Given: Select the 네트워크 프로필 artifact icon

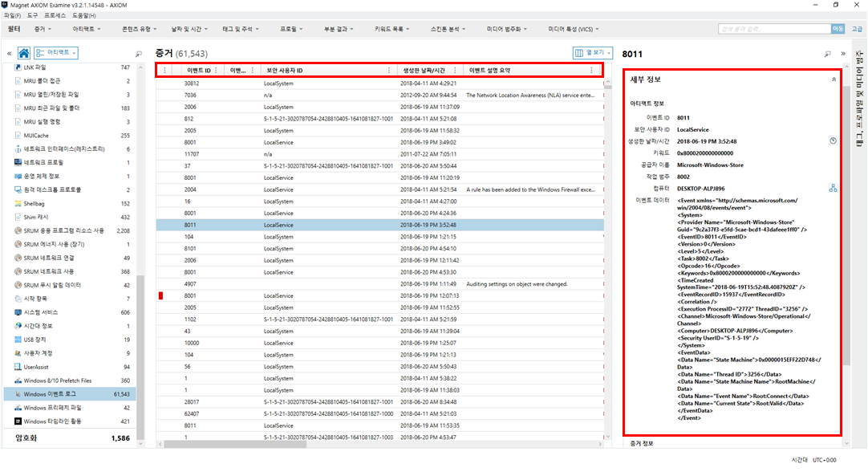Looking at the screenshot, I should (18, 162).
